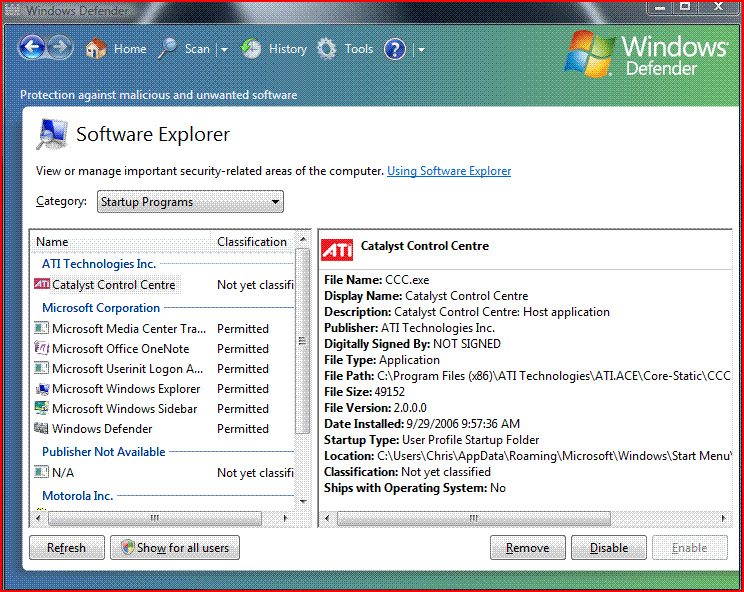Click File Path value in details

pos(554,376)
